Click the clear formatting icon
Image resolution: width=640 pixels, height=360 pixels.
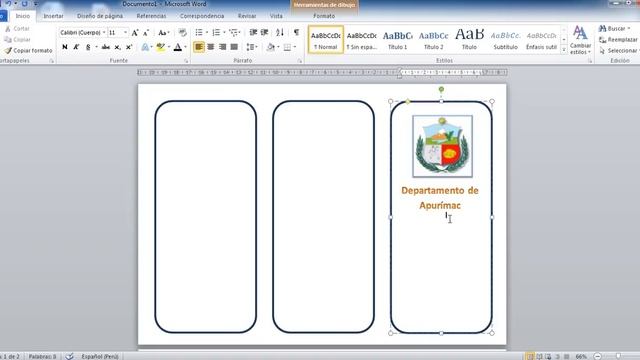[x=182, y=32]
